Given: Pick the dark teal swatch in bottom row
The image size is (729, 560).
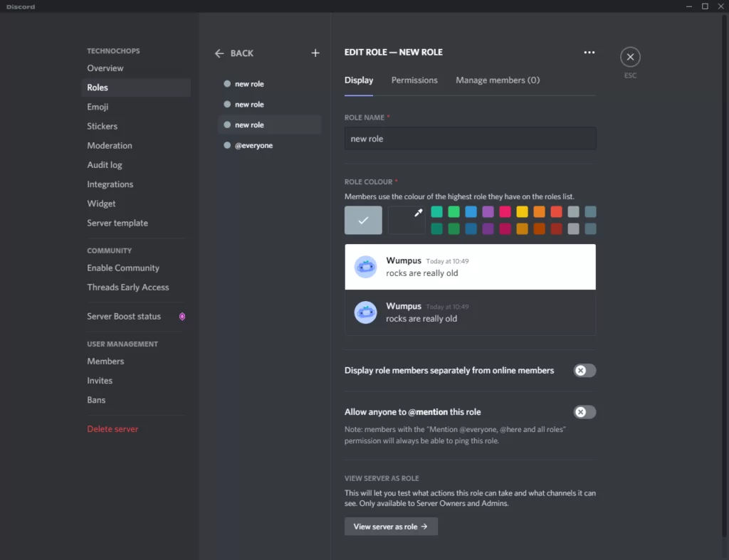Looking at the screenshot, I should (x=436, y=228).
